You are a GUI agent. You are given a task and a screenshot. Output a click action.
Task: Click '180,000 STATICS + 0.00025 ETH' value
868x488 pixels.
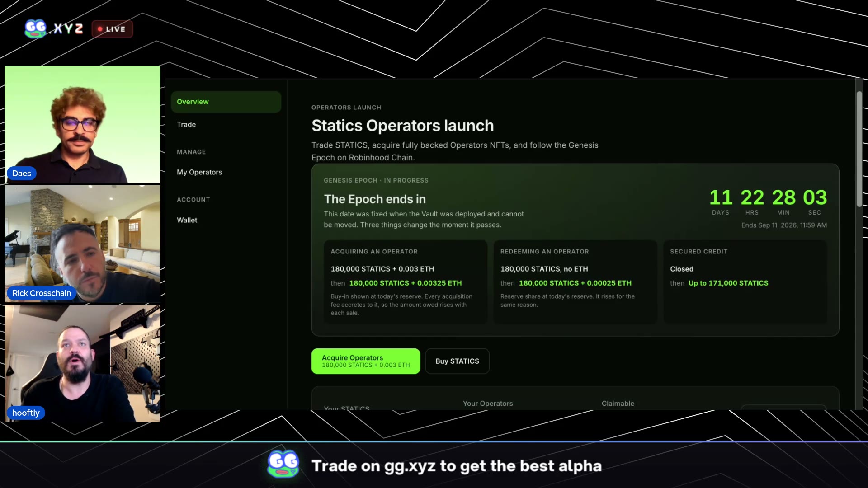click(575, 283)
